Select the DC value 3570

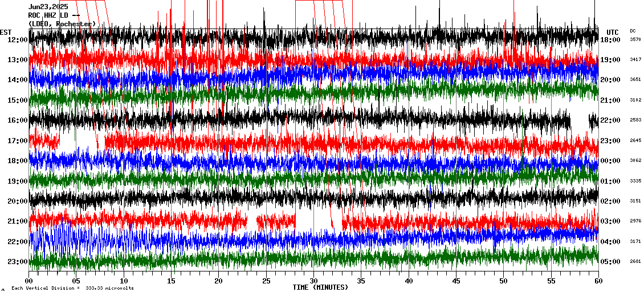click(x=635, y=40)
